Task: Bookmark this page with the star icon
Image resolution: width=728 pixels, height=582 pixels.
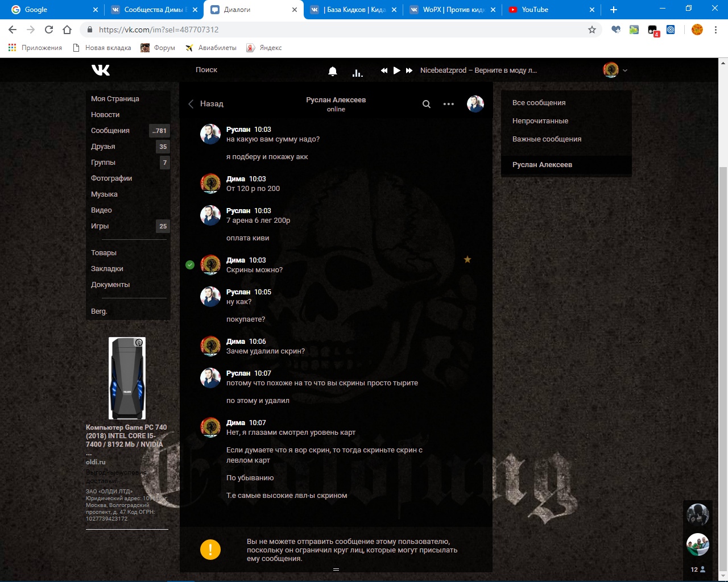Action: tap(592, 30)
